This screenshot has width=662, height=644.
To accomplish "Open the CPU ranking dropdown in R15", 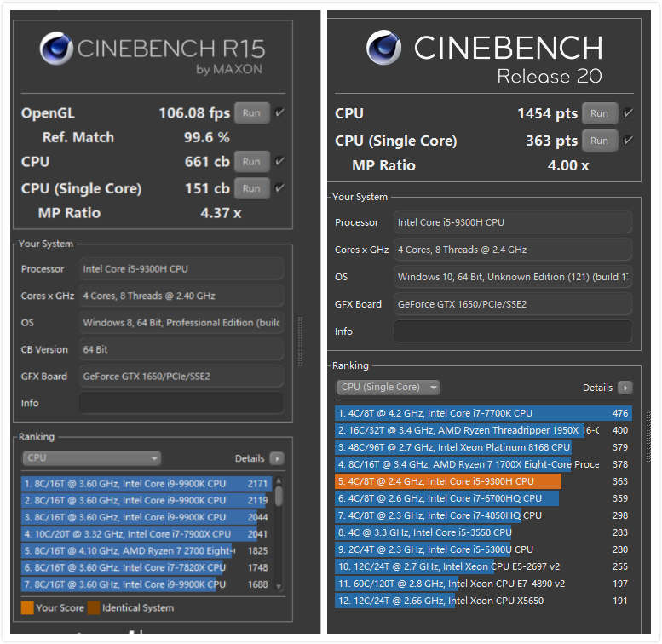I will click(91, 458).
